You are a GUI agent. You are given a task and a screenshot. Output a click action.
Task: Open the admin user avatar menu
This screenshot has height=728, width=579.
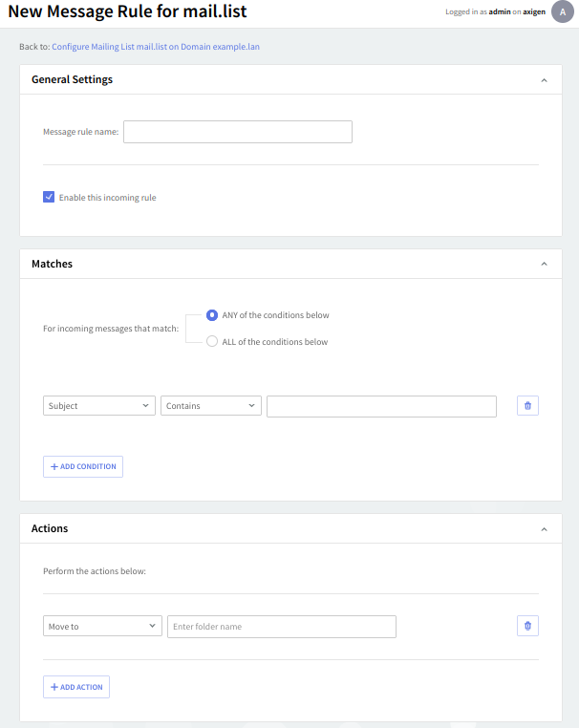563,12
